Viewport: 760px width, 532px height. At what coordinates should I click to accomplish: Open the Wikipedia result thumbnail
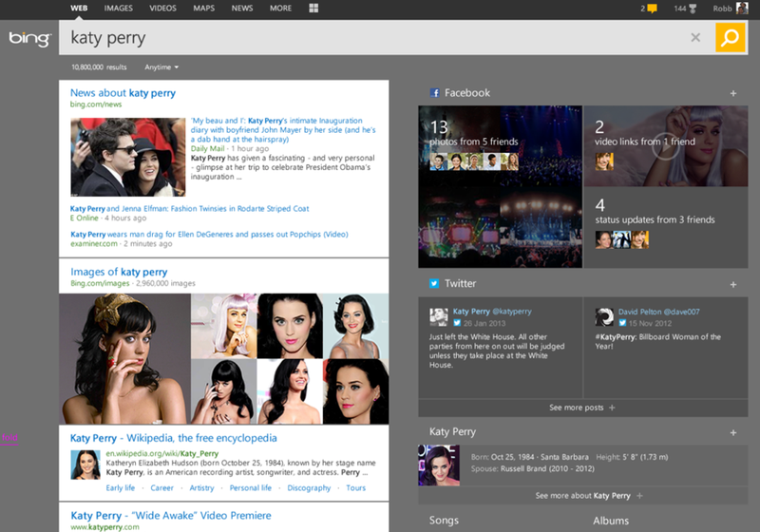pos(85,465)
